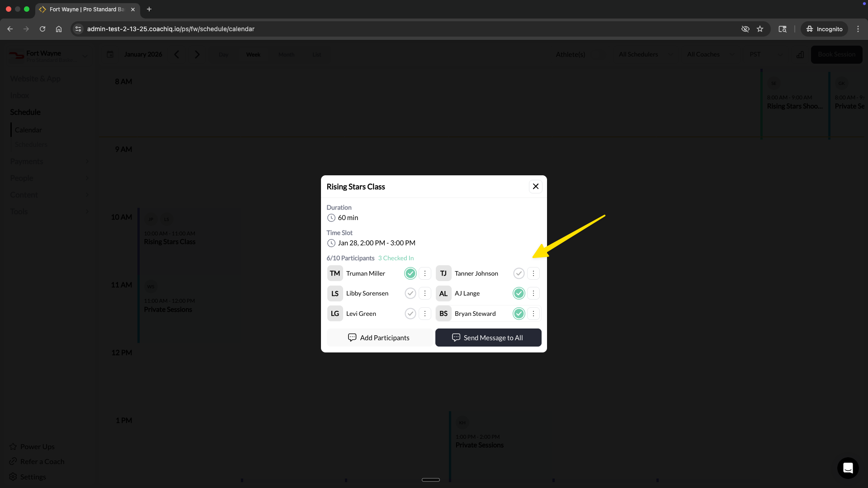This screenshot has width=868, height=488.
Task: Uncheck Truman Miller's check-in mark
Action: tap(410, 273)
